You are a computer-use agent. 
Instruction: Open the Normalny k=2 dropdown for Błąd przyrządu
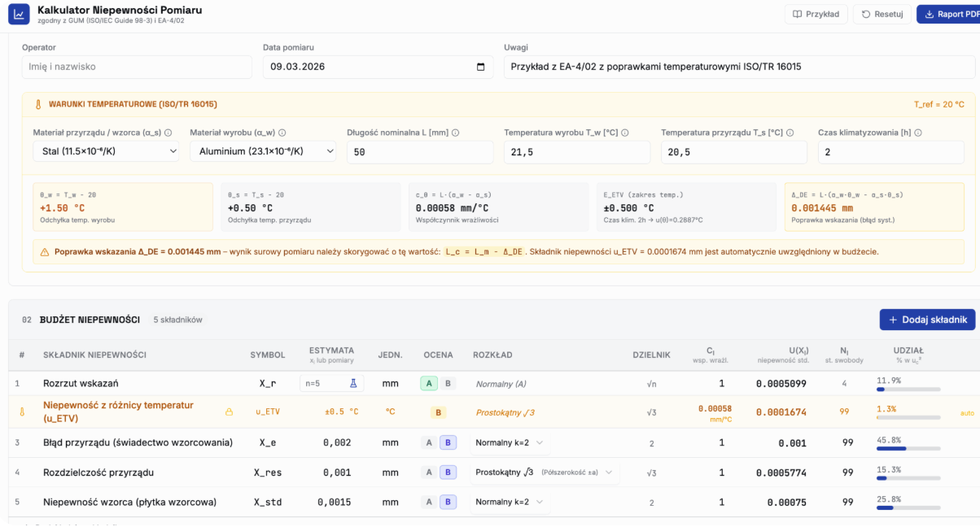[x=510, y=442]
